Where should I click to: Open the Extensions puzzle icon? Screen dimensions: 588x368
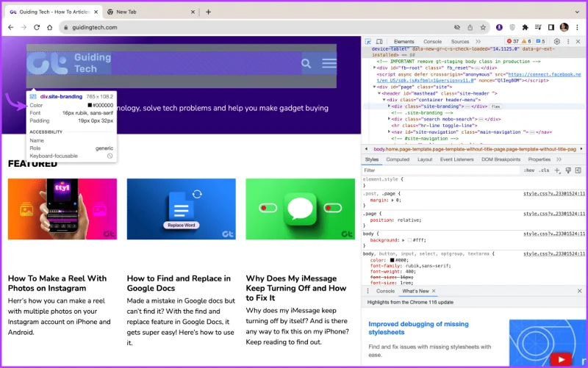click(525, 27)
